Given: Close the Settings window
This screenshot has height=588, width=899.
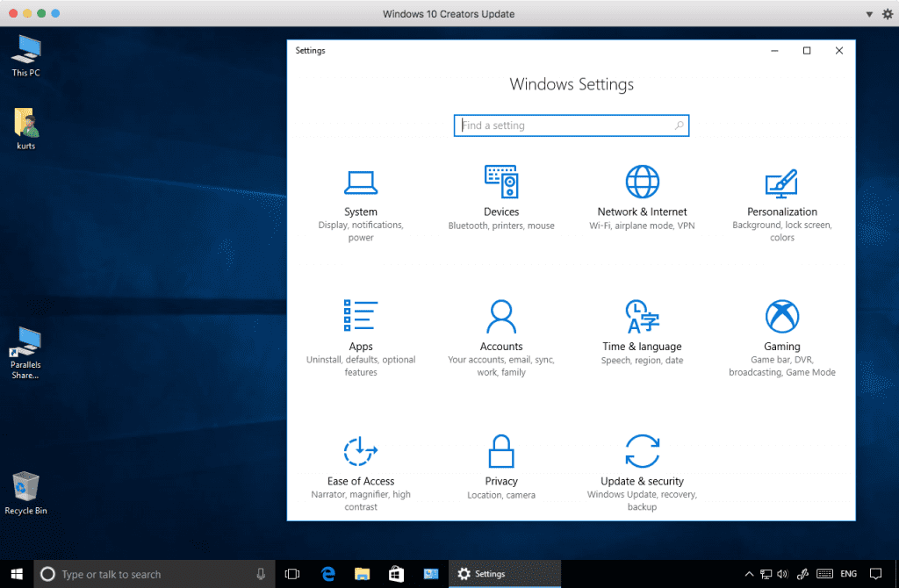Looking at the screenshot, I should (838, 50).
